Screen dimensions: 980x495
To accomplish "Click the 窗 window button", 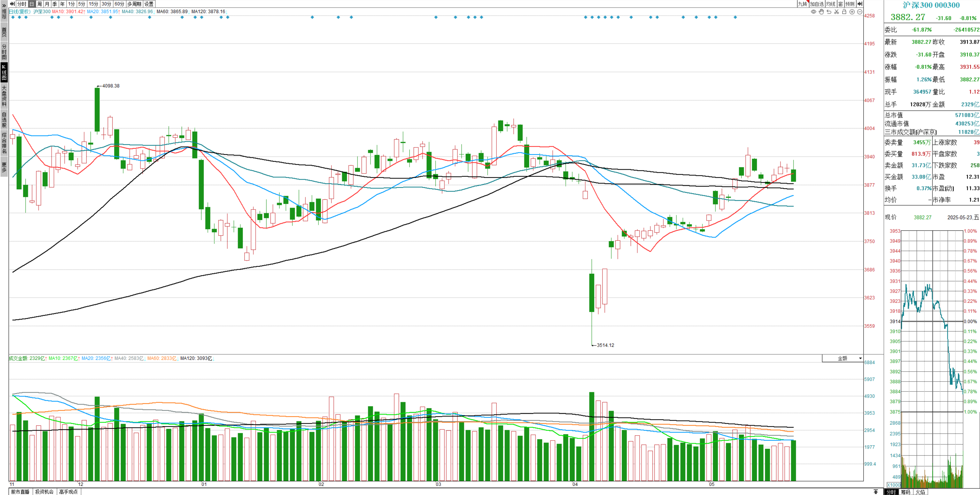I will tap(840, 4).
